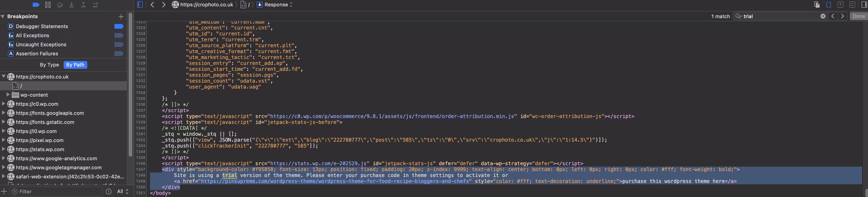The height and width of the screenshot is (197, 868).
Task: Toggle the left navigation sidebar icon
Action: pos(140,5)
